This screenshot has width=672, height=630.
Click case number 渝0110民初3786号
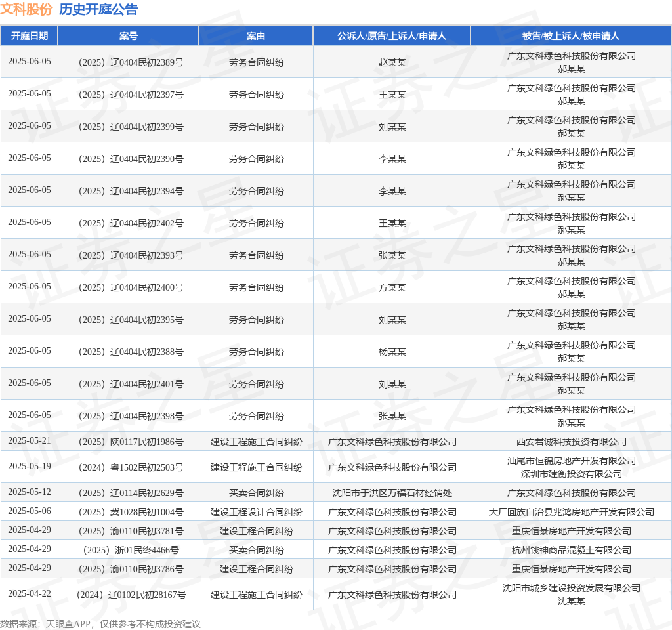click(x=131, y=569)
